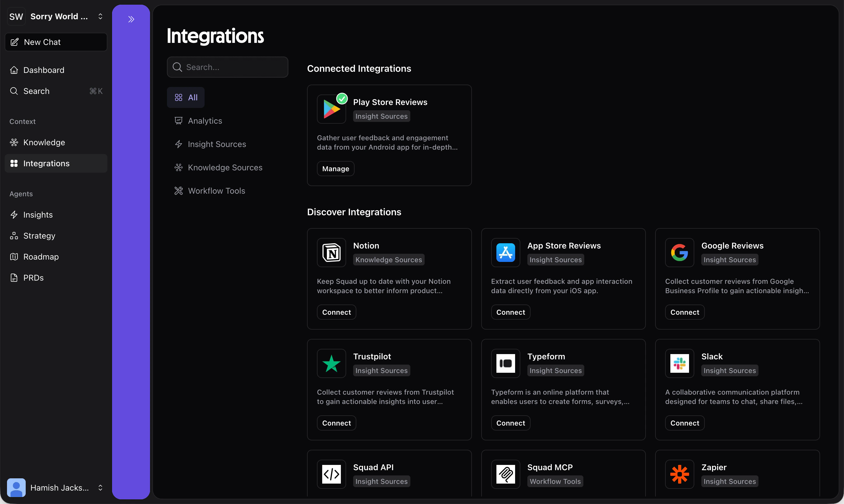Viewport: 844px width, 504px height.
Task: Open the Strategy agent
Action: [x=39, y=236]
